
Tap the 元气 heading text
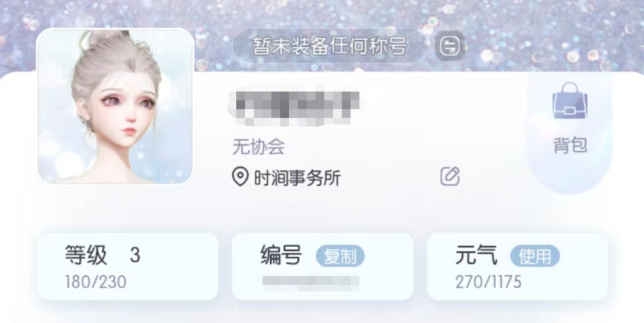(476, 256)
